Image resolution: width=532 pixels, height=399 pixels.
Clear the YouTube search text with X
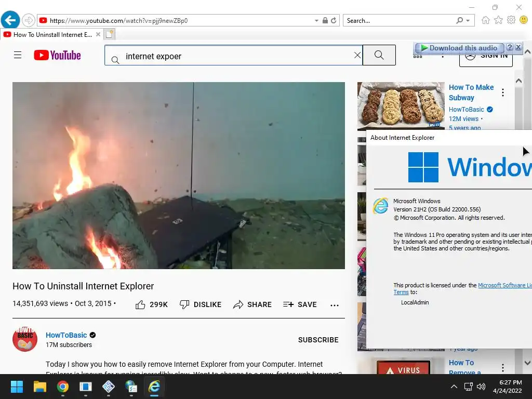pos(357,55)
